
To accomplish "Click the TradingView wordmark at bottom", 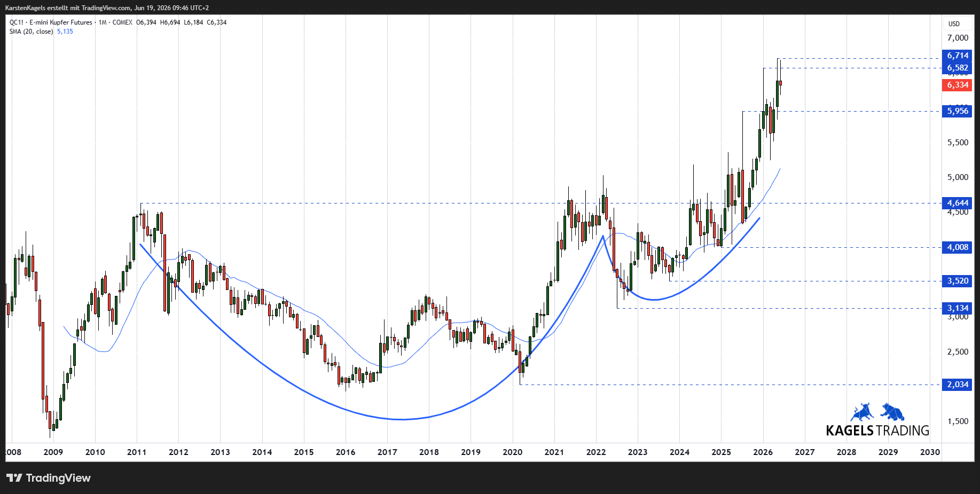I will (58, 478).
